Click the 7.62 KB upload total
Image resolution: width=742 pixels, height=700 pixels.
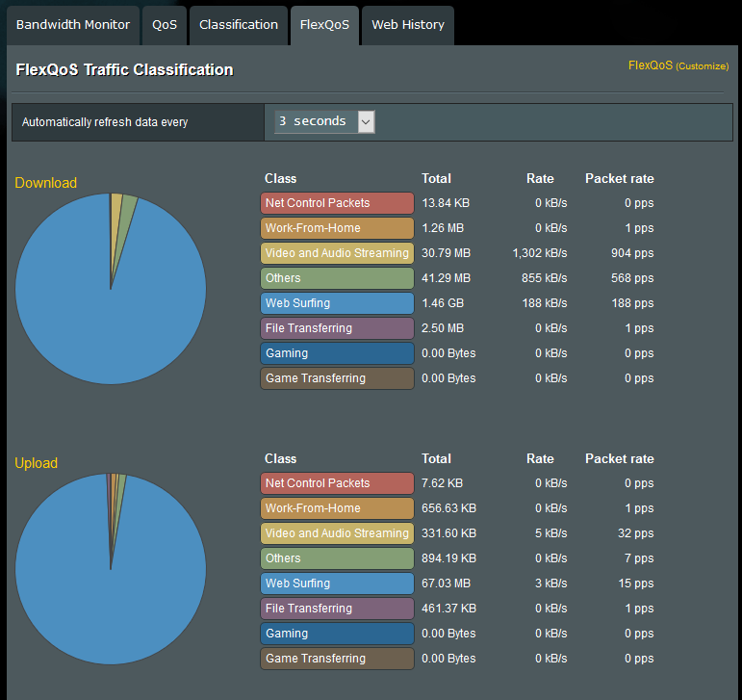click(x=442, y=483)
